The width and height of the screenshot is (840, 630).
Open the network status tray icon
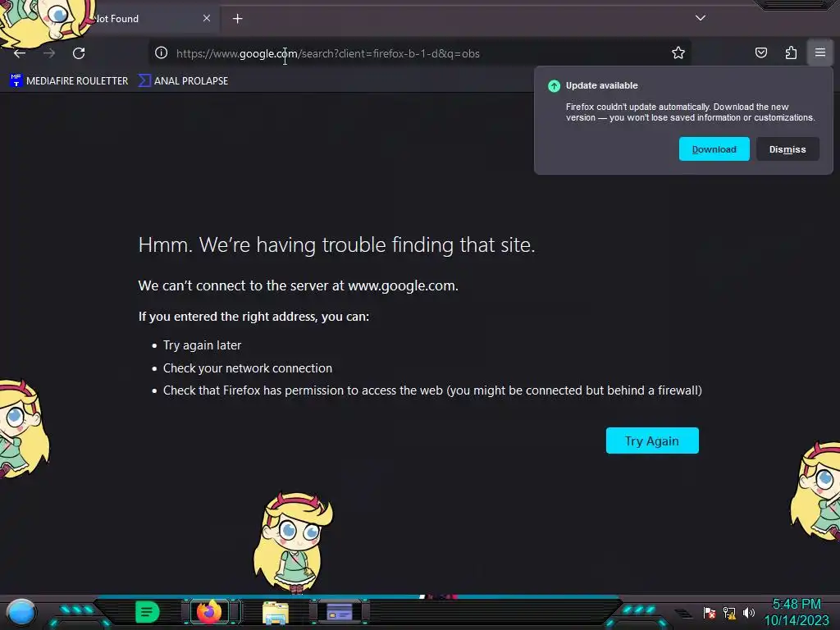[729, 612]
